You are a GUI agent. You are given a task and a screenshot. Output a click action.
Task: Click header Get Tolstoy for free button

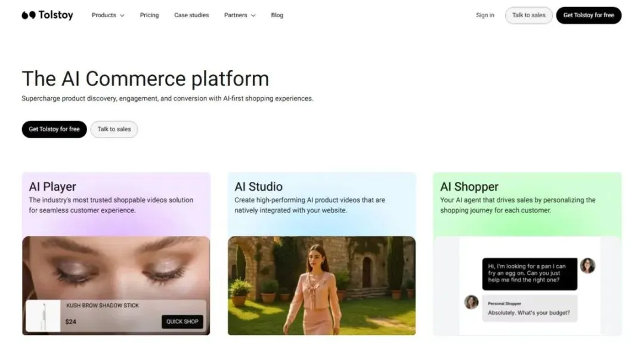(589, 15)
